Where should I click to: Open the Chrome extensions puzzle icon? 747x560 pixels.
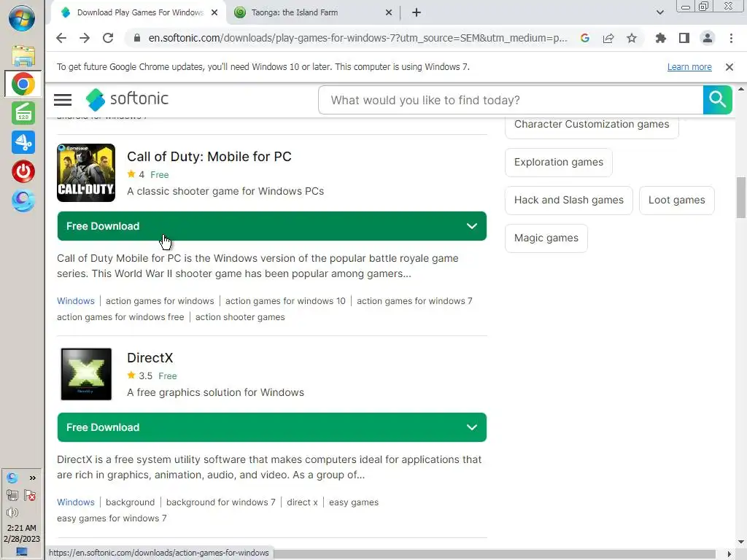point(660,38)
